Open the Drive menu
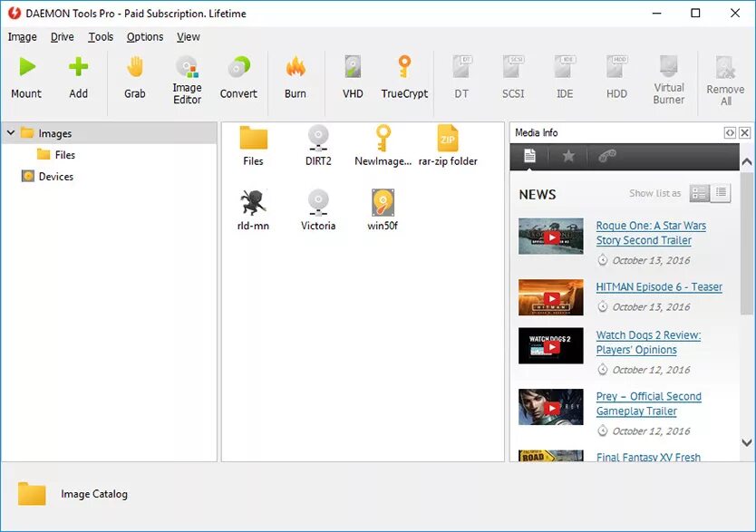The width and height of the screenshot is (756, 532). click(62, 36)
